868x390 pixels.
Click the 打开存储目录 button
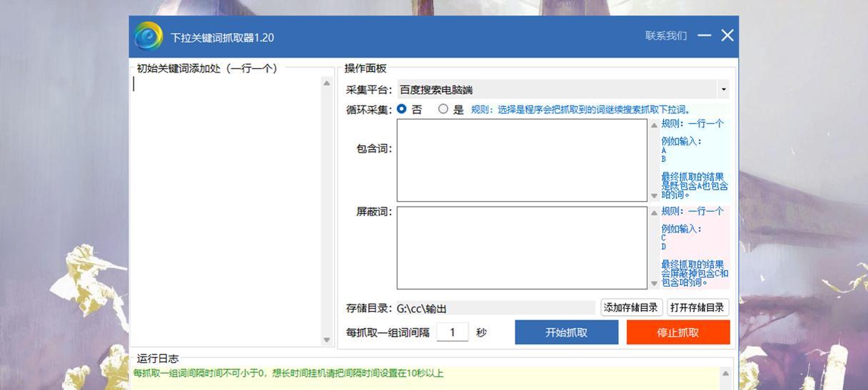[698, 307]
